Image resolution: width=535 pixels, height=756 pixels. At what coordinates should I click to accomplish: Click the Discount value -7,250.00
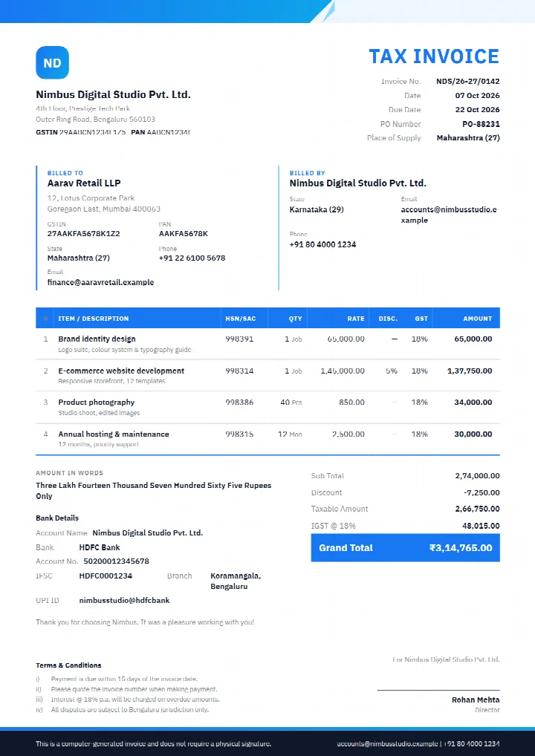(x=481, y=493)
